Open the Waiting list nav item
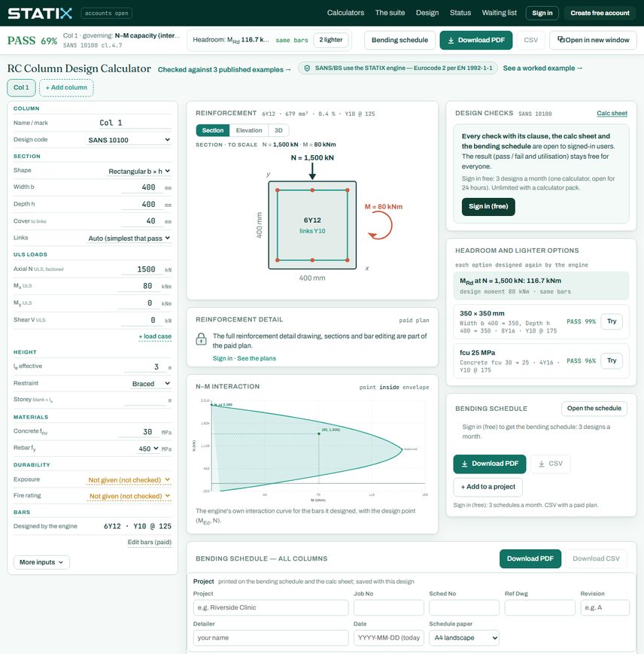This screenshot has width=644, height=654. 499,13
